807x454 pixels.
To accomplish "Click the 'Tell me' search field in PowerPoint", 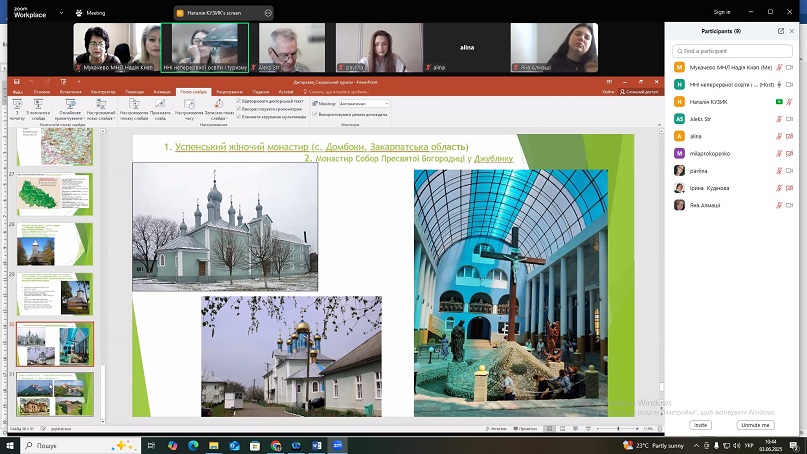I will [x=339, y=92].
